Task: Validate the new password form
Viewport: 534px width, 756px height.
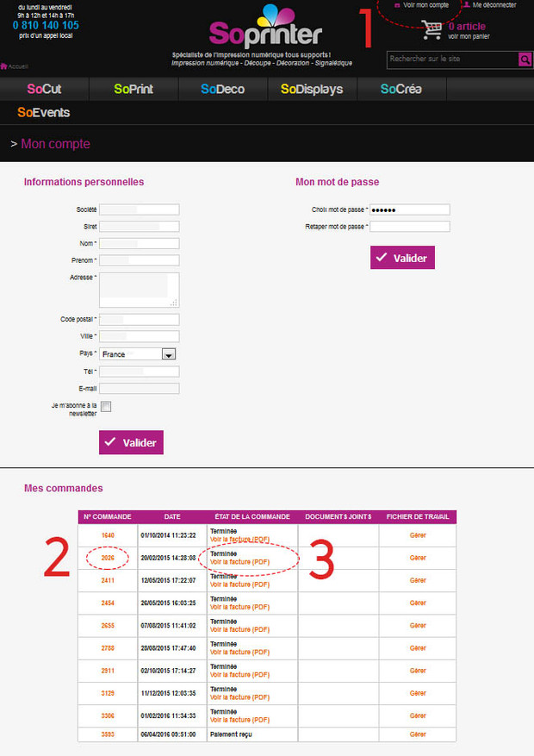Action: click(x=402, y=258)
